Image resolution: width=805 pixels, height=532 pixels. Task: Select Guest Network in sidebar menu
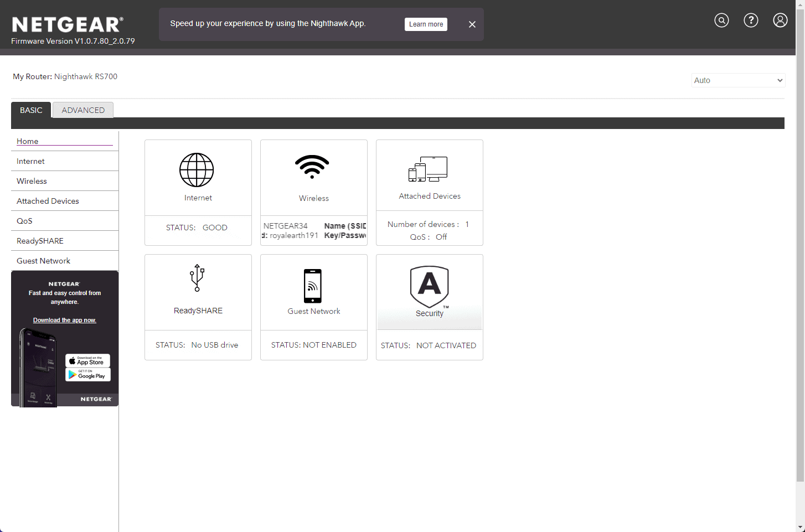coord(43,261)
